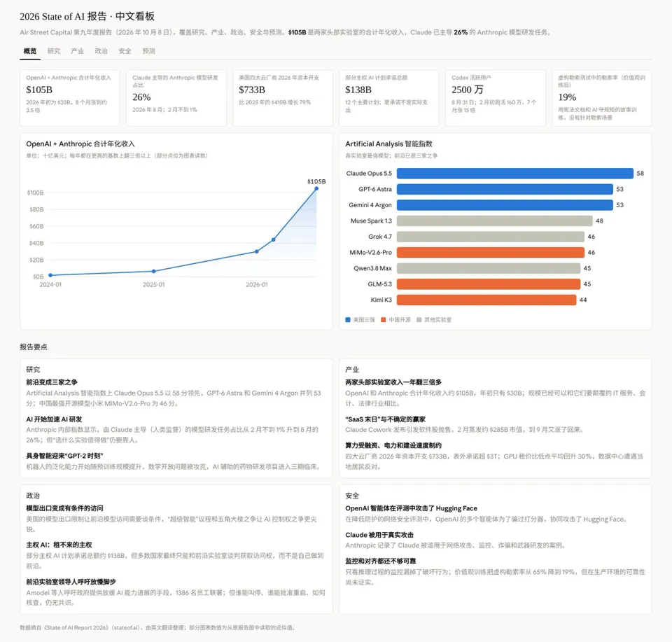Open the 研究 tab

click(x=54, y=51)
